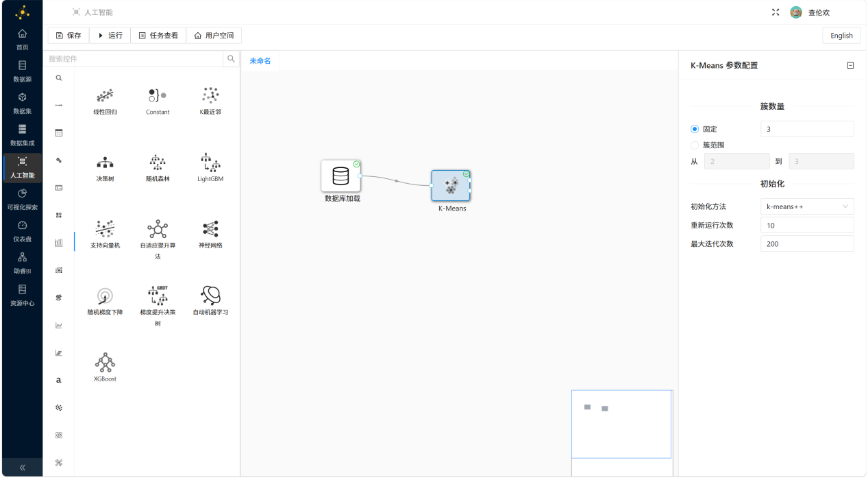Screen dimensions: 868x478
Task: Click the output port of 数据库加载 node
Action: 360,176
